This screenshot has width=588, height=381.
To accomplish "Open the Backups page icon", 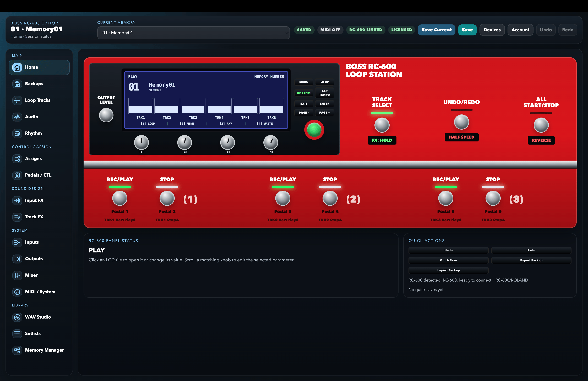I will [17, 84].
